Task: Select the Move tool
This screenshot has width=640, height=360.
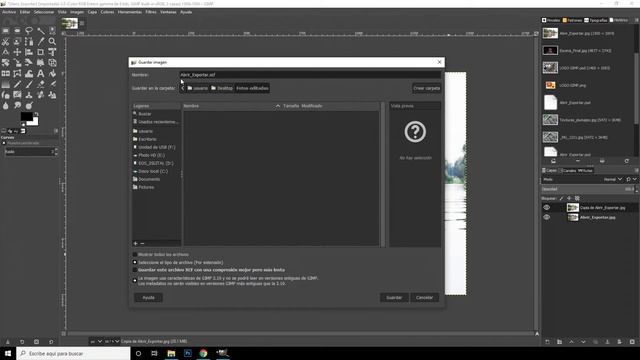Action: point(17,52)
